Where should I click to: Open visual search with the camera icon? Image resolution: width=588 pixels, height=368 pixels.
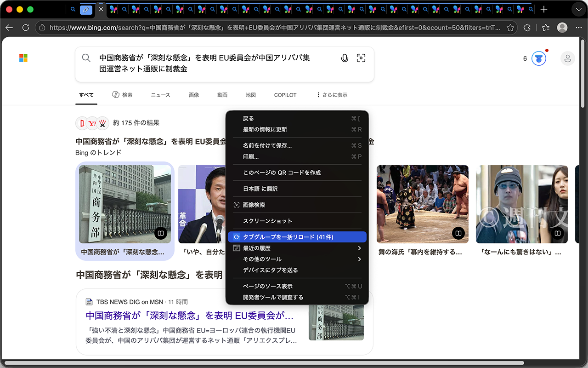(361, 58)
